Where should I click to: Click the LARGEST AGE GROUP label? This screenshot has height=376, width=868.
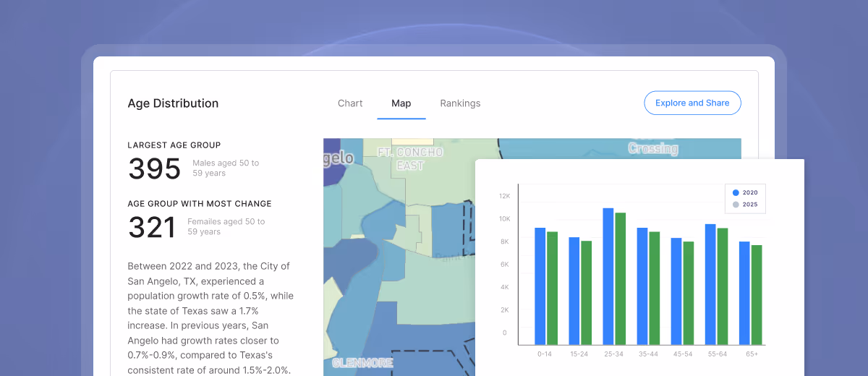point(174,145)
